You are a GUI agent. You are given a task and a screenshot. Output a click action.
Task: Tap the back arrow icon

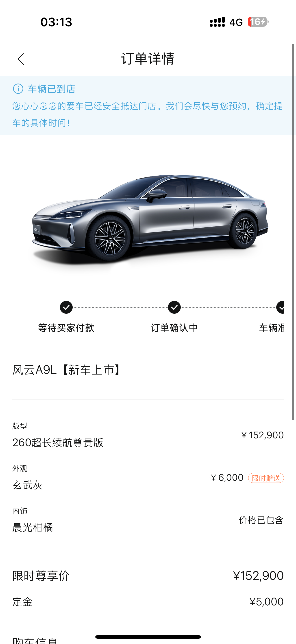click(21, 59)
